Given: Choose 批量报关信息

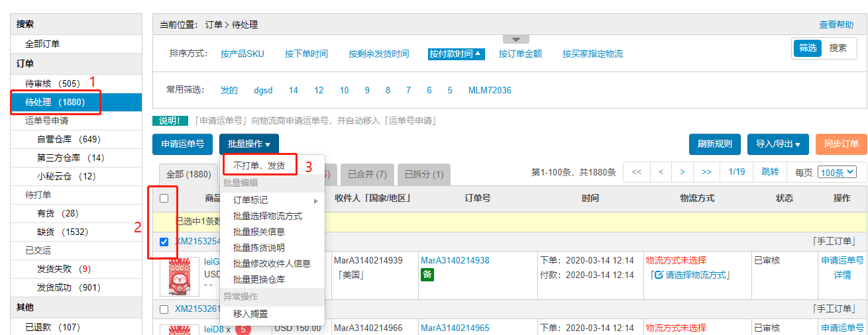Looking at the screenshot, I should pyautogui.click(x=259, y=232).
